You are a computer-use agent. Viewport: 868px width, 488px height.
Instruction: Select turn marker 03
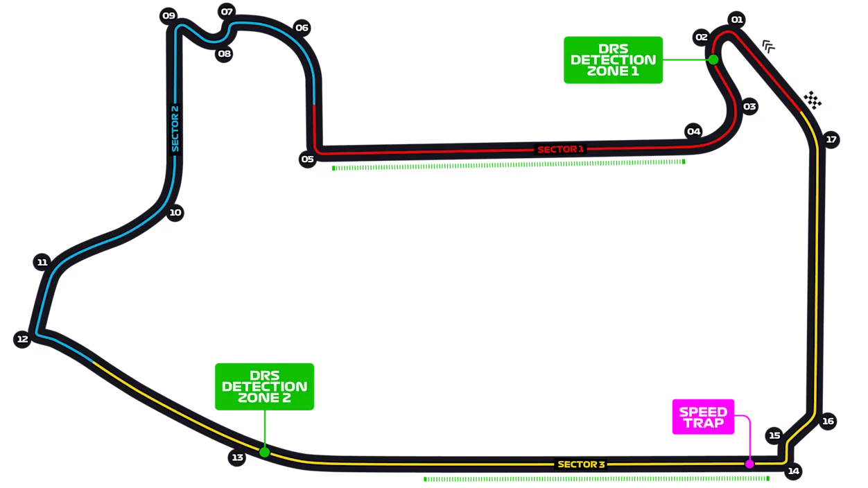point(749,107)
